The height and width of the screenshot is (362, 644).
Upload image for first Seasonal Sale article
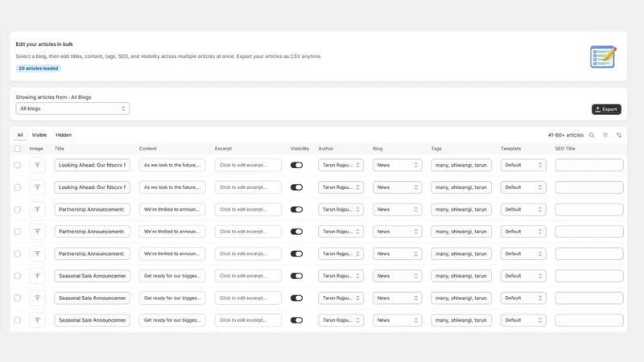coord(37,276)
